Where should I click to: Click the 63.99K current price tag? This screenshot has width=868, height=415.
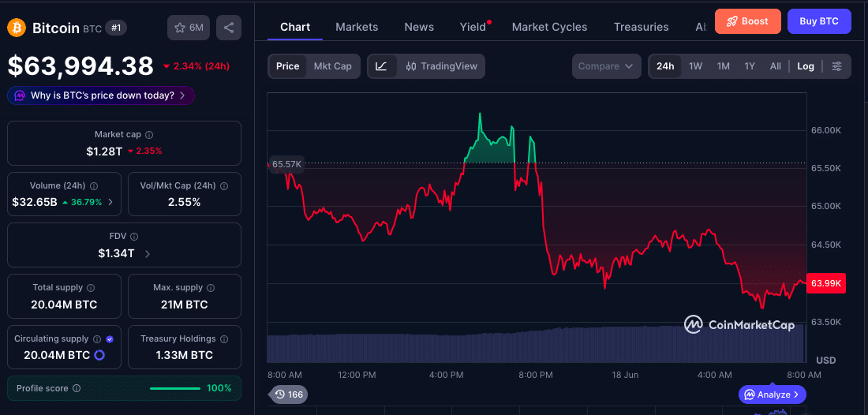[826, 283]
